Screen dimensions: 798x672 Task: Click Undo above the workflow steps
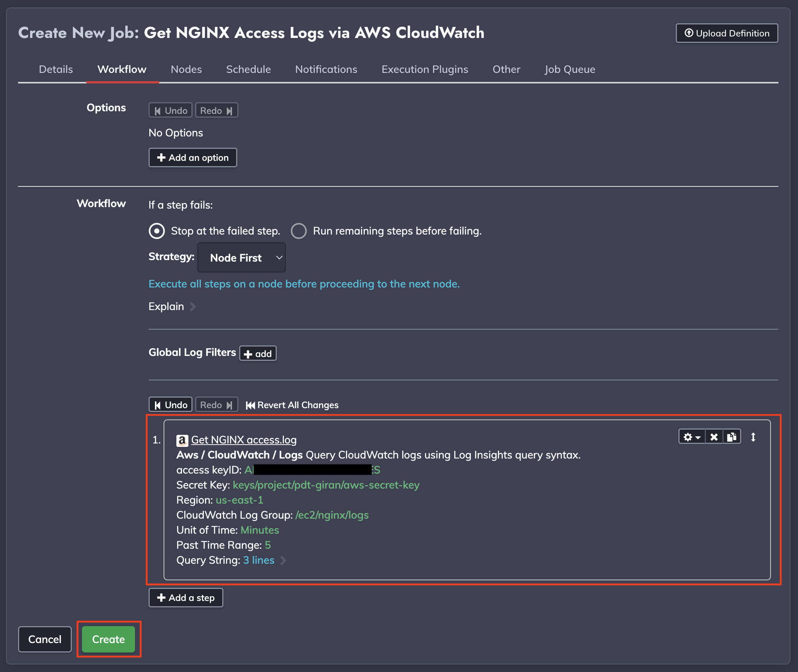click(170, 404)
